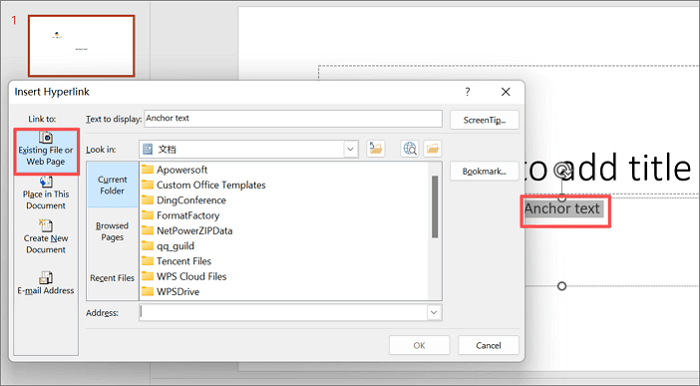
Task: Select slide 1 thumbnail in PowerPoint
Action: [x=81, y=46]
